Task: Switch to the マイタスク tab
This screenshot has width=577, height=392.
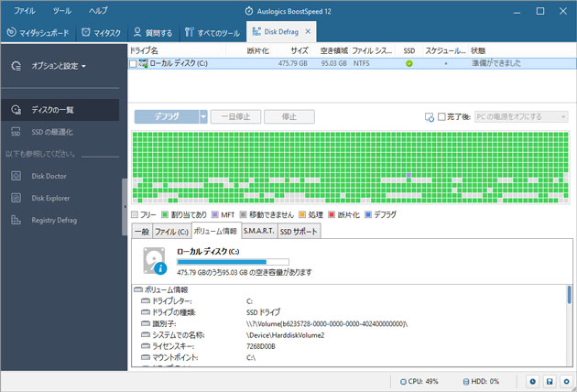Action: coord(101,33)
